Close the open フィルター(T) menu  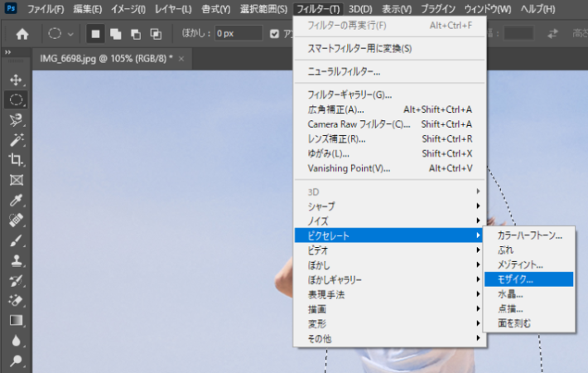point(318,8)
